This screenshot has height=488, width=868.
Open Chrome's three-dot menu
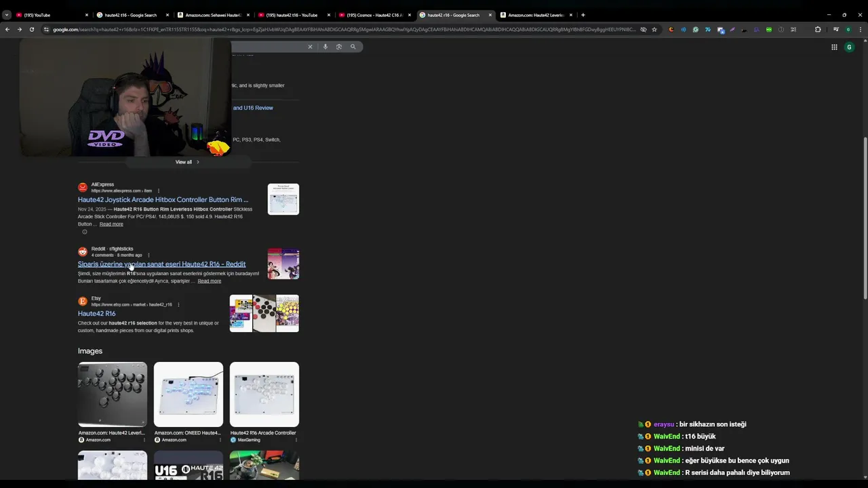(x=859, y=29)
